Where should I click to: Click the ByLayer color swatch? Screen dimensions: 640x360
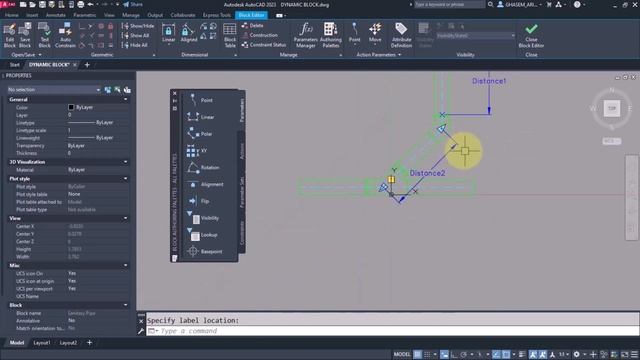coord(71,107)
